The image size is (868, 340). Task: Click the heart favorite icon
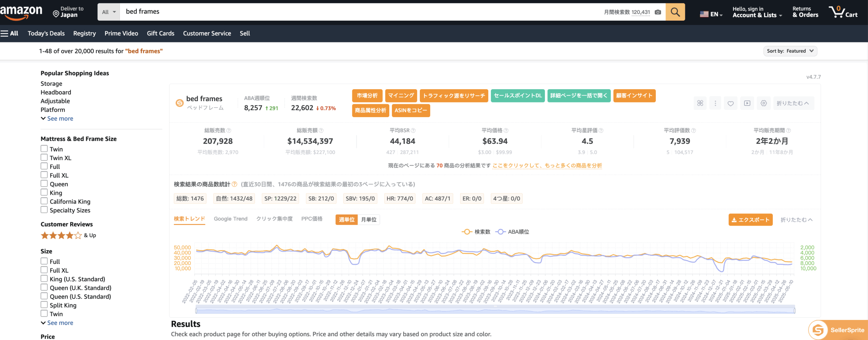731,103
